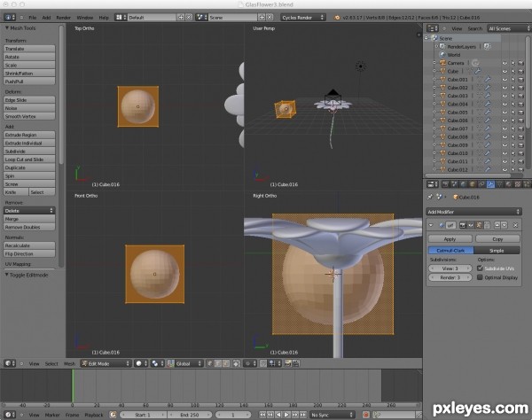The width and height of the screenshot is (532, 420).
Task: Delete the current scene with X icon
Action: click(270, 18)
